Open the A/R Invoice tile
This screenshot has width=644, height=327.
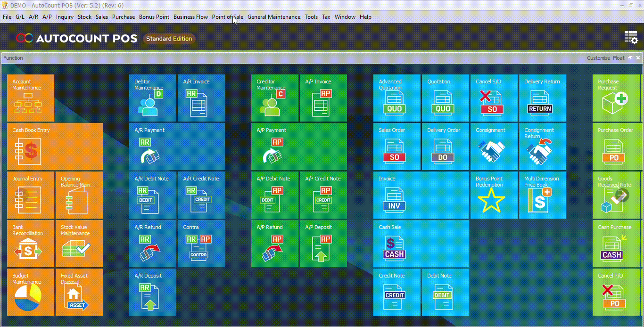201,98
